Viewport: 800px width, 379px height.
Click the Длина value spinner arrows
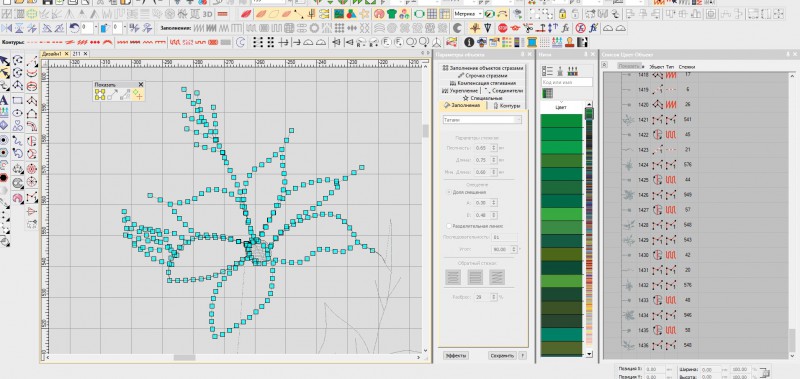493,160
